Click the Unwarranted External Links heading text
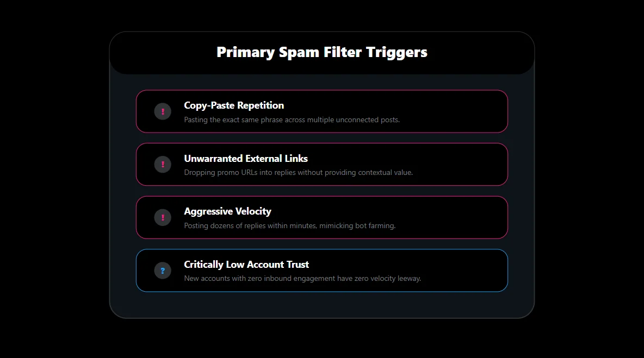This screenshot has height=358, width=644. point(246,159)
